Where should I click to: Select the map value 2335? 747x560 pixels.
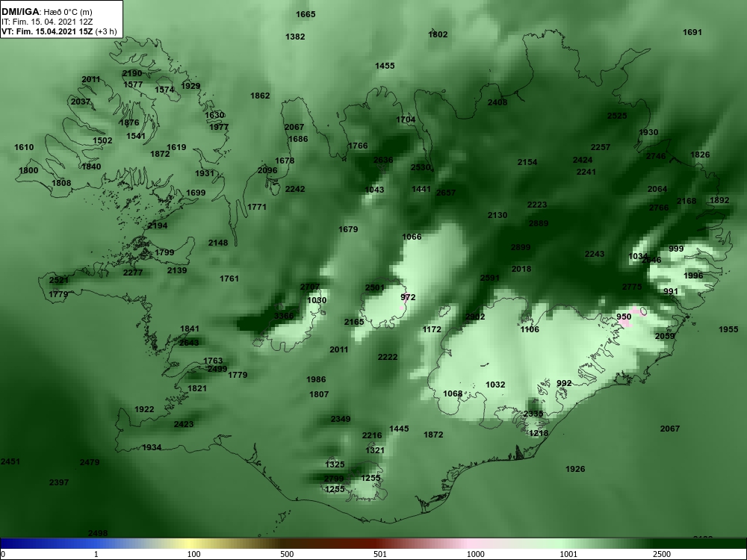(533, 414)
